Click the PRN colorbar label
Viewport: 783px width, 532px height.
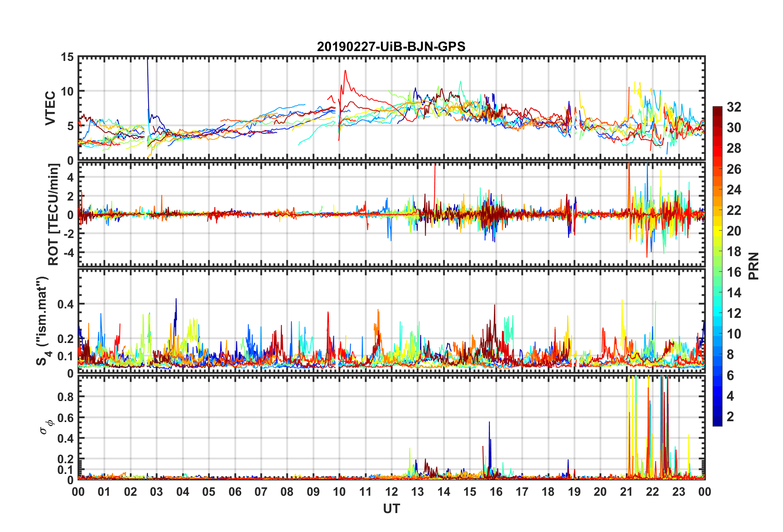click(754, 266)
